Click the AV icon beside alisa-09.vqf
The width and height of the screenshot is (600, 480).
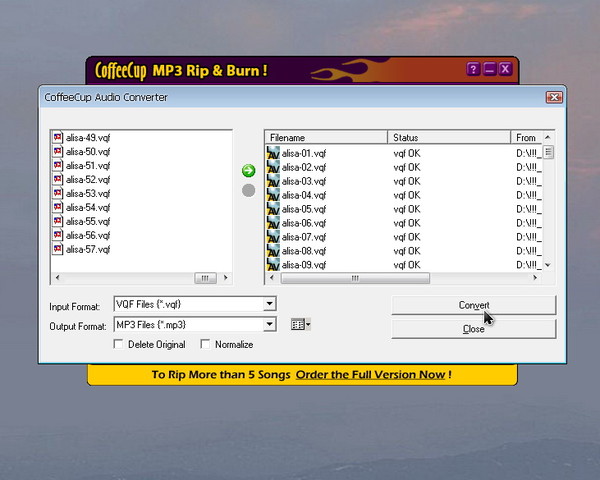(273, 264)
